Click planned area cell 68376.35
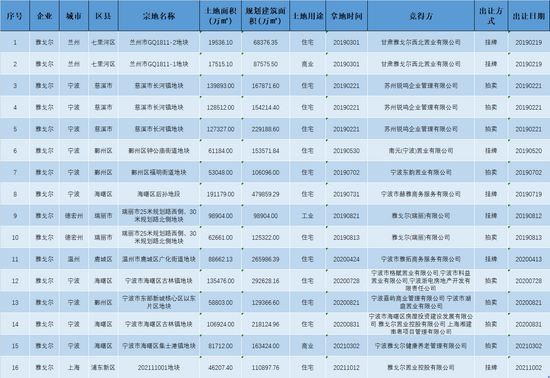Screen dimensions: 550x378 coord(266,42)
